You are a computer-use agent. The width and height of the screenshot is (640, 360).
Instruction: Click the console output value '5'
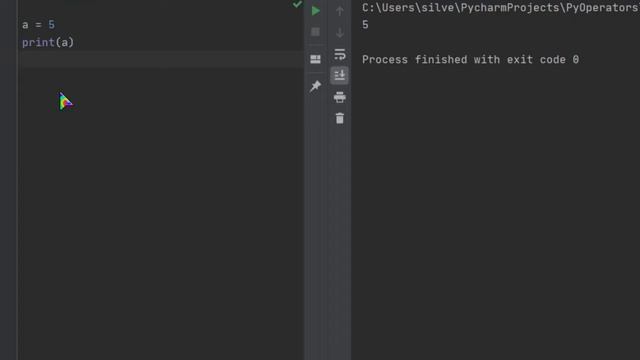[365, 25]
